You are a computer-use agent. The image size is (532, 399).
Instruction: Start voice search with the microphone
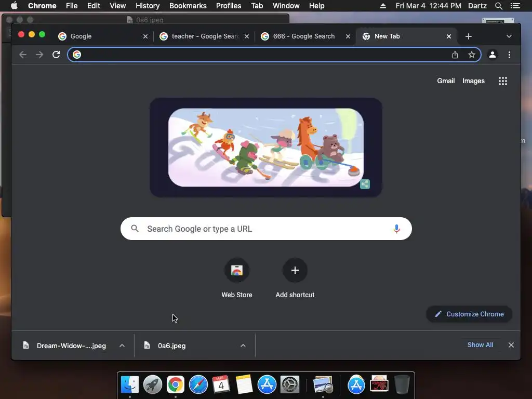point(396,229)
